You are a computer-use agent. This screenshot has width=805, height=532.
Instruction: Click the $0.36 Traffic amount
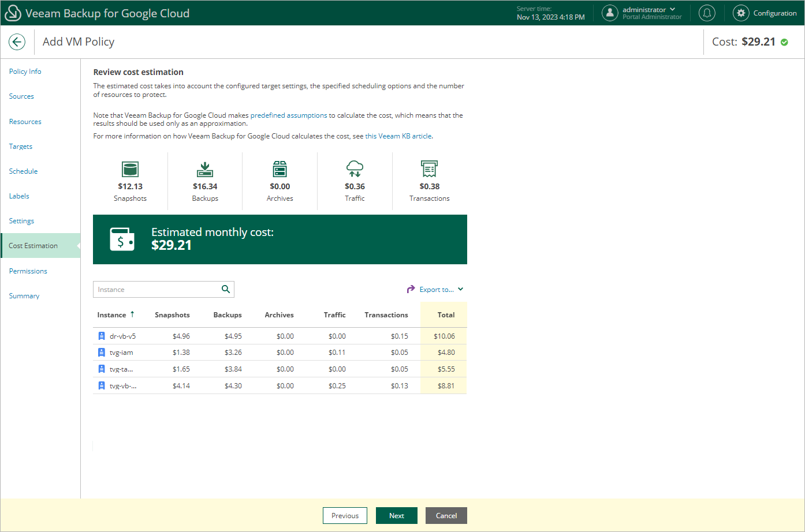[x=355, y=186]
